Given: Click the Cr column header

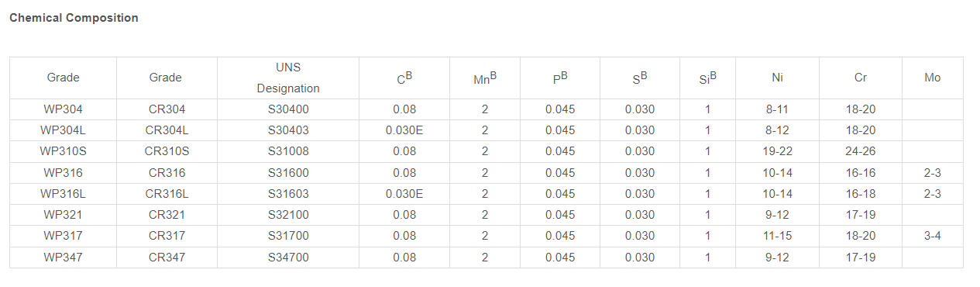Looking at the screenshot, I should point(861,78).
